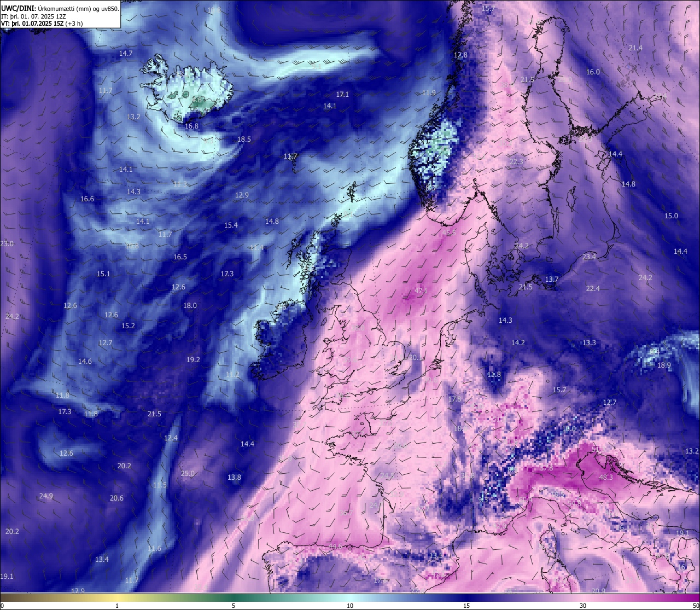Viewport: 700px width, 610px height.
Task: Click the value 23.4 over the Baltic states
Action: tap(589, 257)
